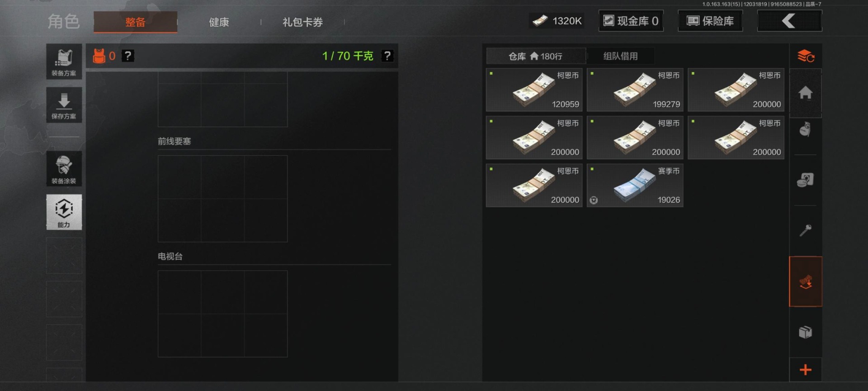This screenshot has width=868, height=391.
Task: Switch to the 礼包卡券 tab
Action: tap(302, 22)
